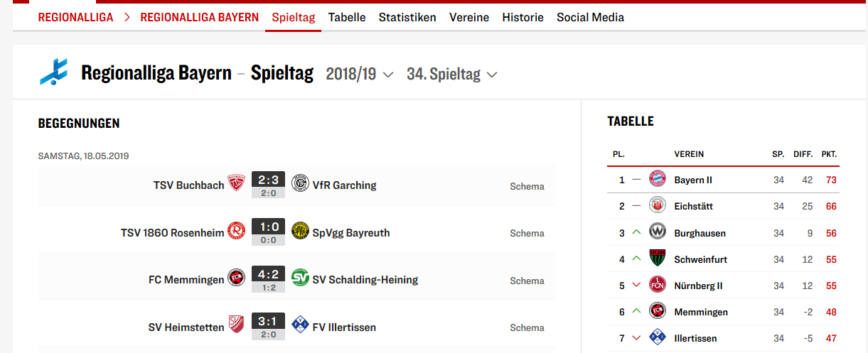868x353 pixels.
Task: Open the 2018/19 season dropdown
Action: [x=359, y=74]
